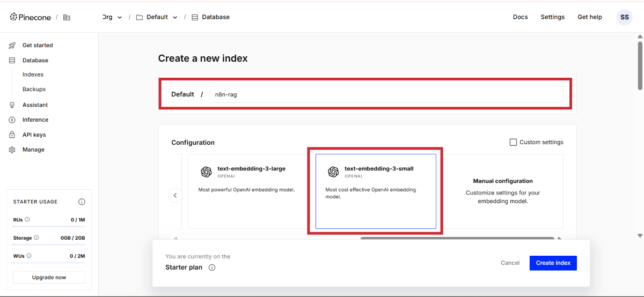The height and width of the screenshot is (297, 644).
Task: Click the organization building icon
Action: point(67,17)
